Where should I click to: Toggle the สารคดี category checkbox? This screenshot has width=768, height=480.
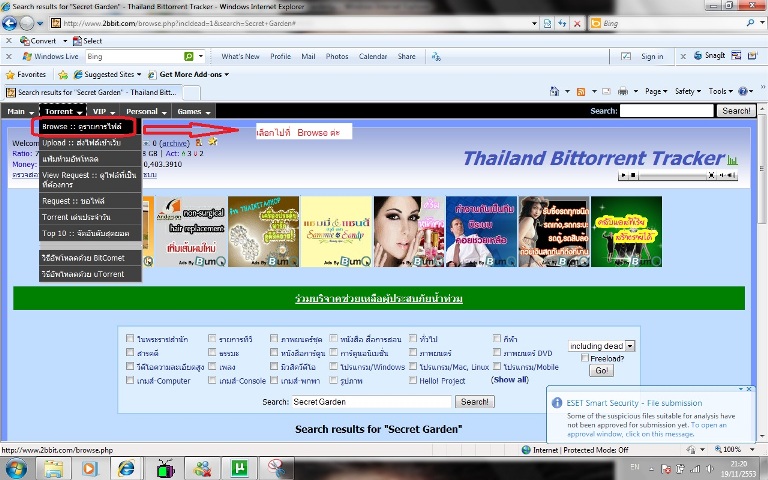coord(130,352)
